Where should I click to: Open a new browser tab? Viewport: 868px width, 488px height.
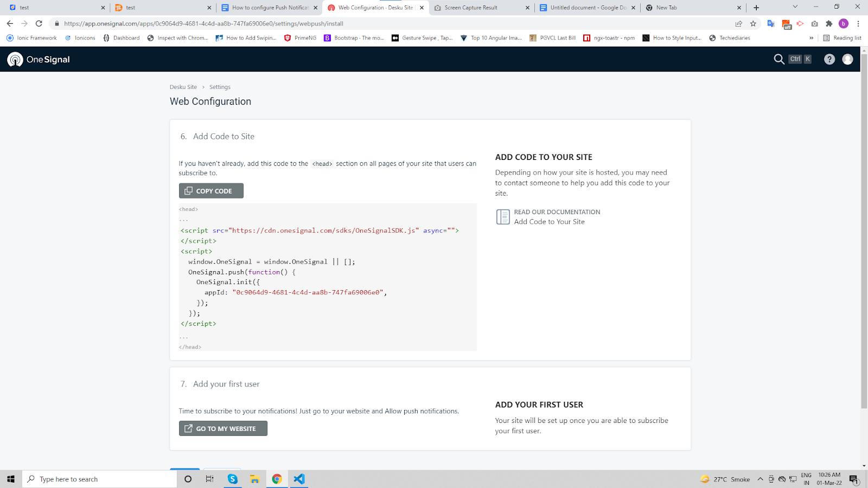tap(756, 8)
